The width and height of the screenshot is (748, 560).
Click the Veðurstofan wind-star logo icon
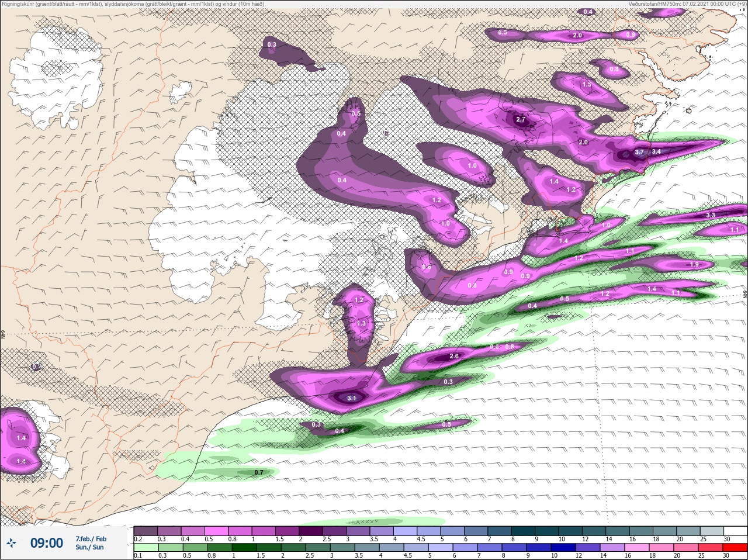[11, 544]
